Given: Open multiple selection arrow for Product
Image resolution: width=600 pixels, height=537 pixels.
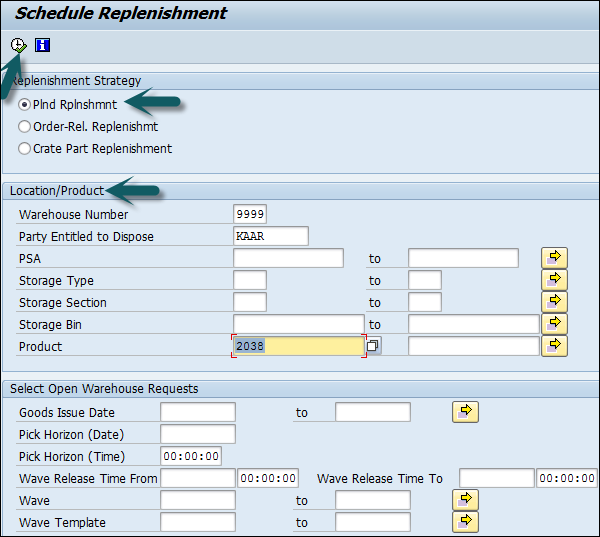Looking at the screenshot, I should (x=554, y=346).
